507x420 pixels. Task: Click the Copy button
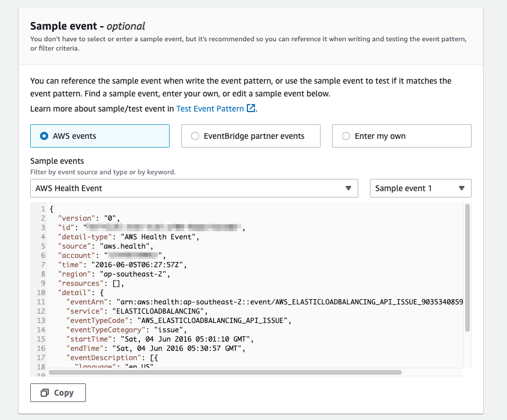(x=58, y=393)
